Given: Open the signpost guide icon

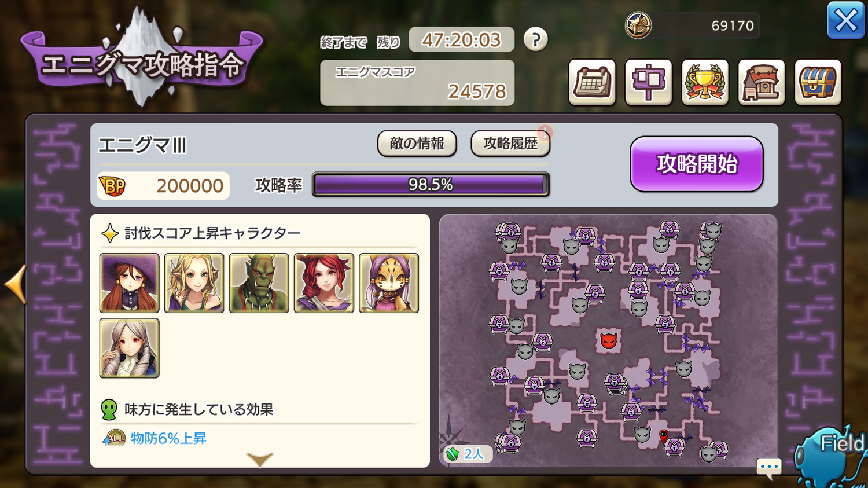Looking at the screenshot, I should click(x=648, y=82).
